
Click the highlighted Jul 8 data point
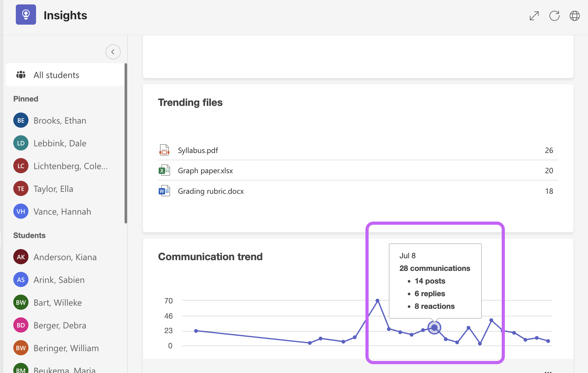point(434,328)
